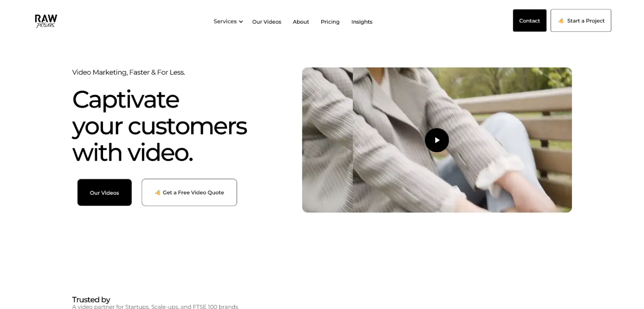Open the About page link
This screenshot has width=644, height=309.
point(301,22)
